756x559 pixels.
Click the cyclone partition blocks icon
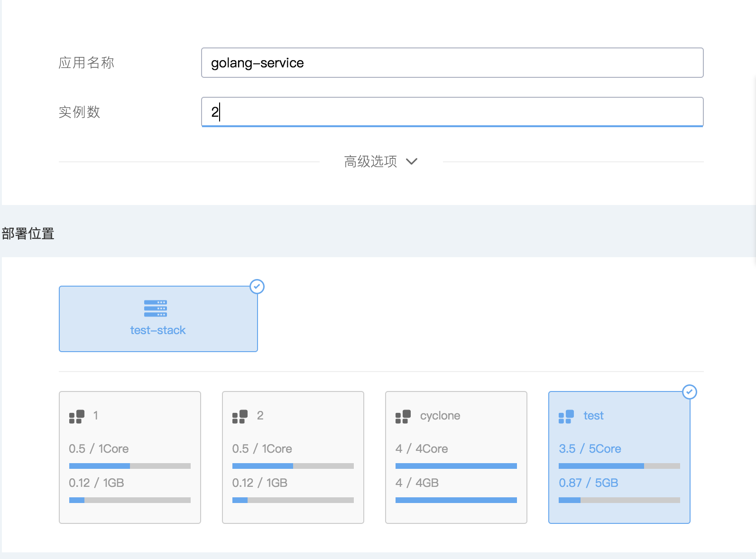tap(403, 417)
